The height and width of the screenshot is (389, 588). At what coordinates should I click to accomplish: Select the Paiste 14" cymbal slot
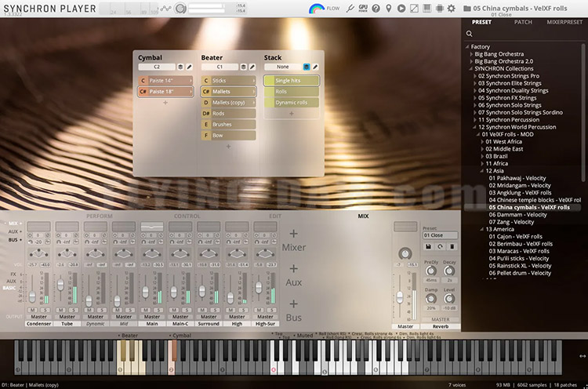pos(165,81)
